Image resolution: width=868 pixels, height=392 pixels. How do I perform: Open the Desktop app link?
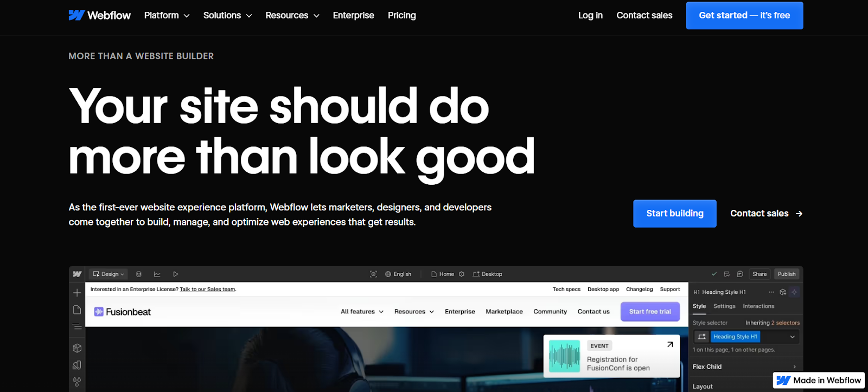point(603,290)
